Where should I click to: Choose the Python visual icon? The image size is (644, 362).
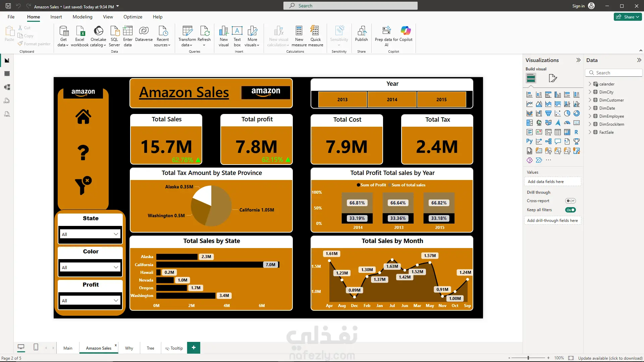530,141
